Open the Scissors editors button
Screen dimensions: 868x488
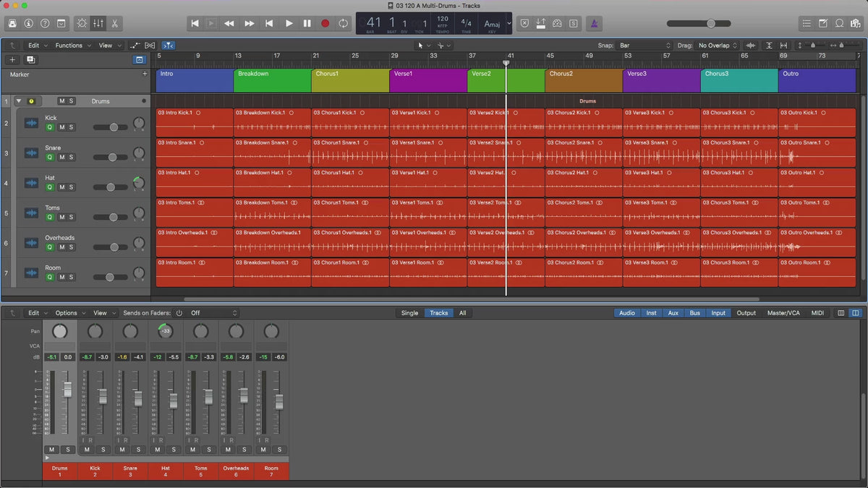[x=116, y=23]
